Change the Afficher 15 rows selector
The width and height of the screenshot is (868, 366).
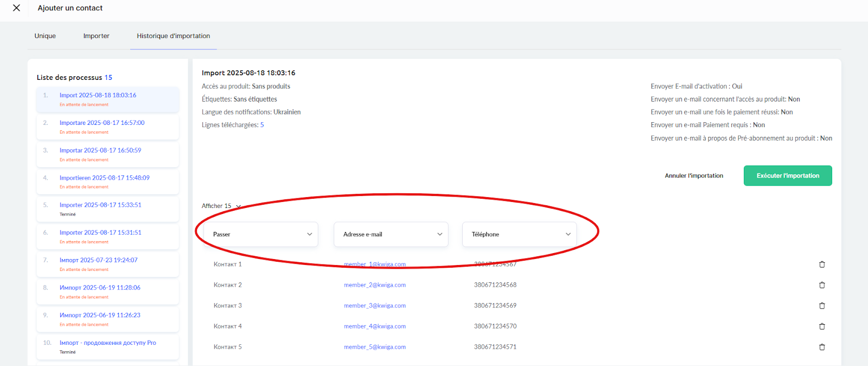coord(221,206)
